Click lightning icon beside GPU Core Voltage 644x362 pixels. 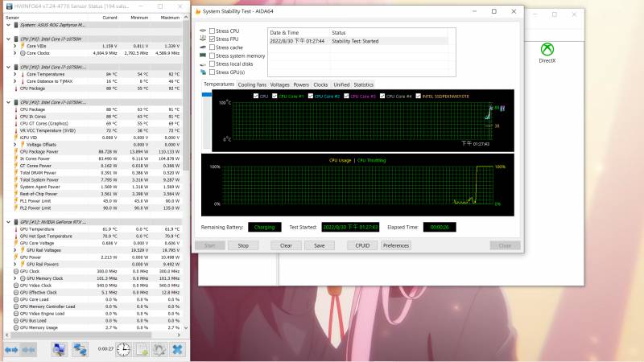[x=16, y=243]
